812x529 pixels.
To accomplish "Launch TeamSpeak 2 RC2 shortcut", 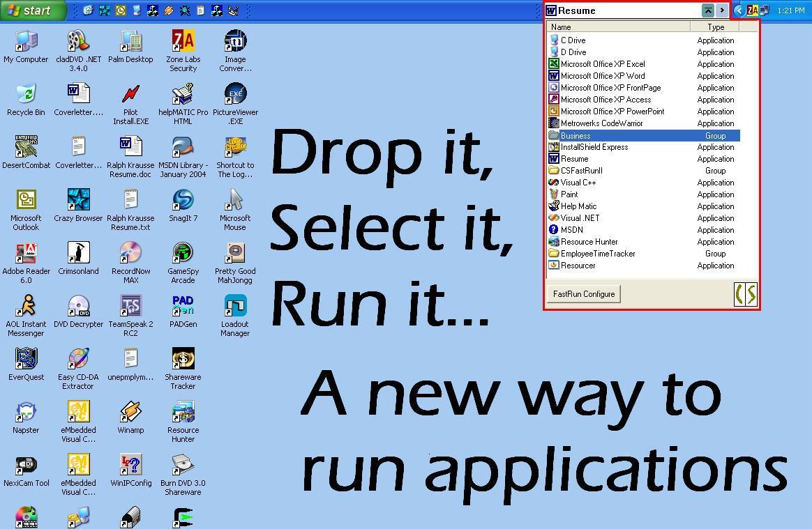I will coord(130,316).
